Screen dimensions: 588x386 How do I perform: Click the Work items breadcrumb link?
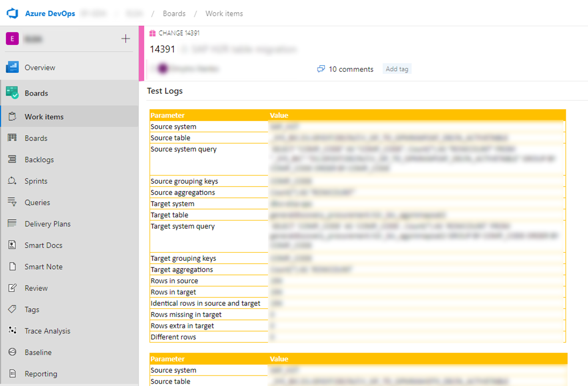click(x=224, y=14)
